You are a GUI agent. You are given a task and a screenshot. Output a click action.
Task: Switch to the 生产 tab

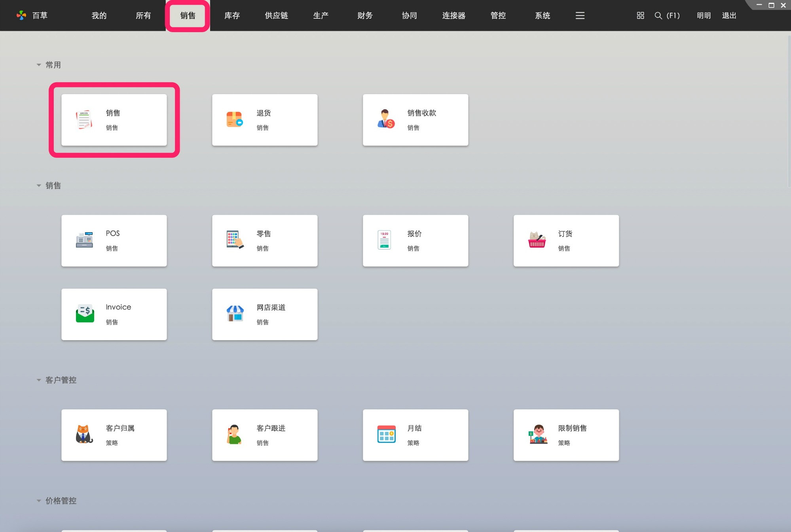[321, 15]
